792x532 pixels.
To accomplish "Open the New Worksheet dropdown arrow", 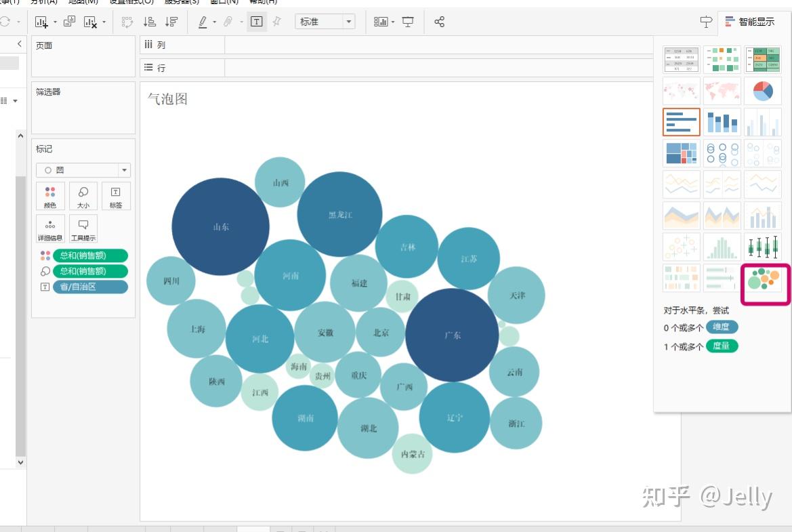I will tap(55, 22).
